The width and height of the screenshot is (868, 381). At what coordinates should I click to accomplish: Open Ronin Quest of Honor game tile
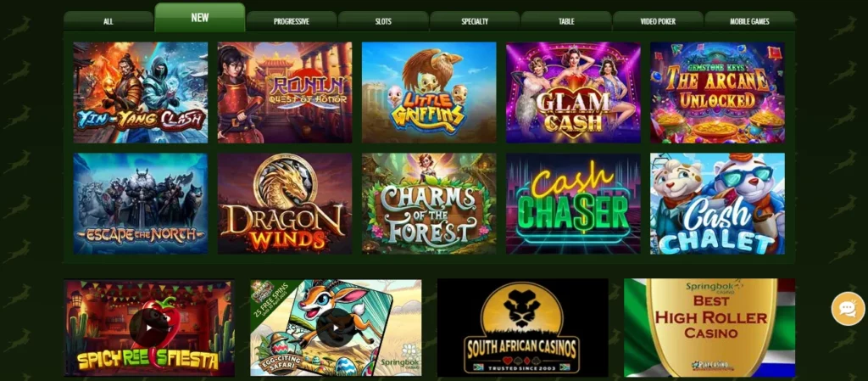pos(285,92)
